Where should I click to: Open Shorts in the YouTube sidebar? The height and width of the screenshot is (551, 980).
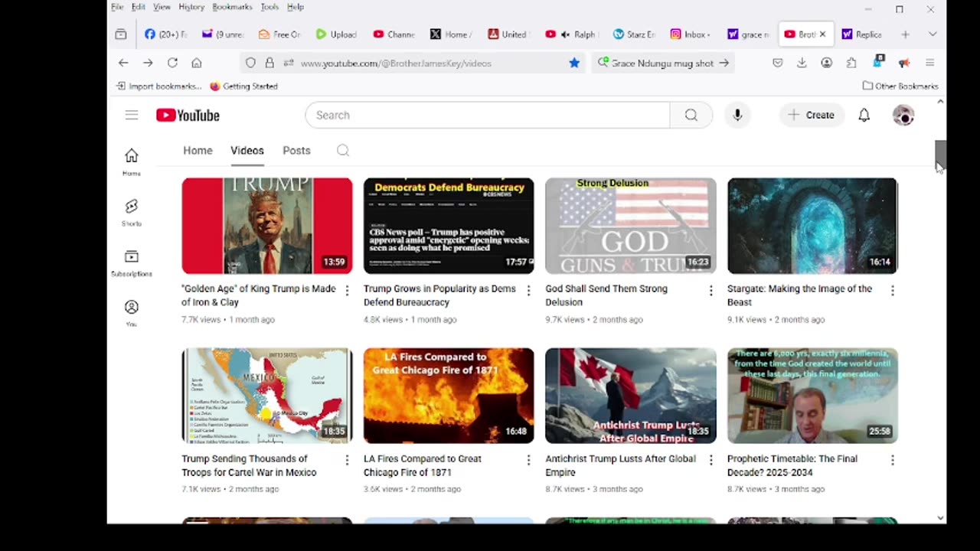click(x=132, y=212)
